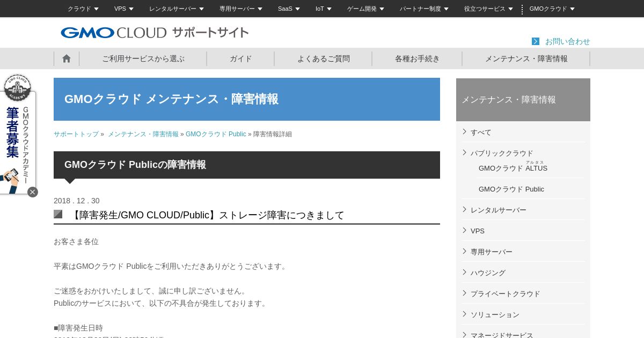
Task: Open GMOクラウド Public sidebar link
Action: pyautogui.click(x=511, y=189)
